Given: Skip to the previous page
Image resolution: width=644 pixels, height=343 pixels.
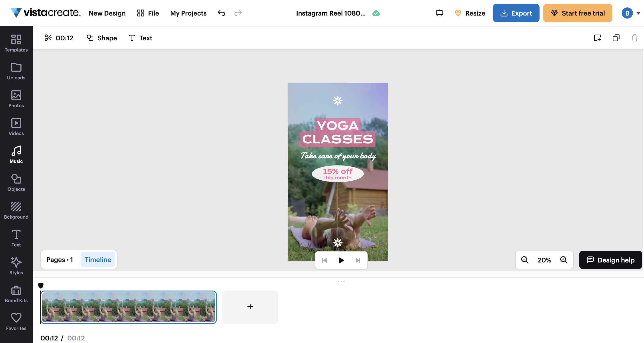Looking at the screenshot, I should [x=325, y=260].
